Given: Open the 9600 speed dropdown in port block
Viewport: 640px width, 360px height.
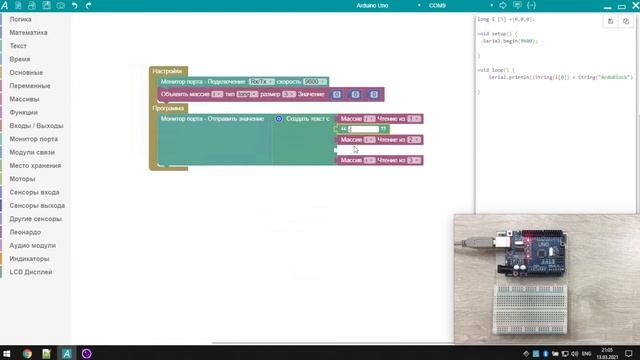Looking at the screenshot, I should 315,82.
